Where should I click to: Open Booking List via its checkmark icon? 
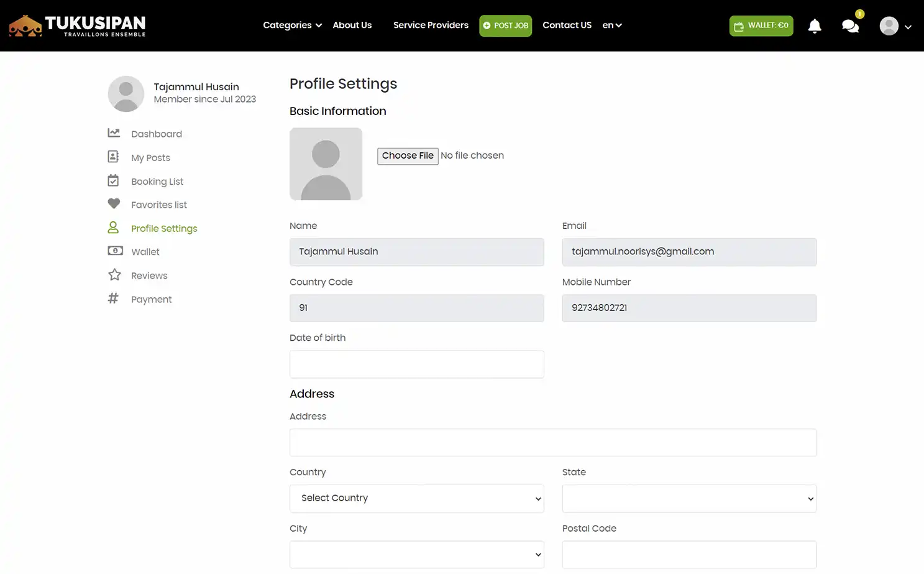(x=114, y=180)
